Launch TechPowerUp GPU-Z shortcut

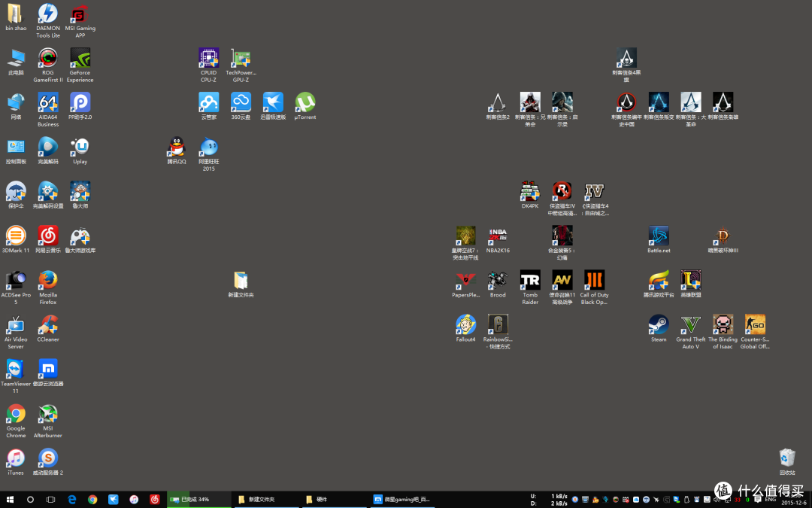[241, 65]
